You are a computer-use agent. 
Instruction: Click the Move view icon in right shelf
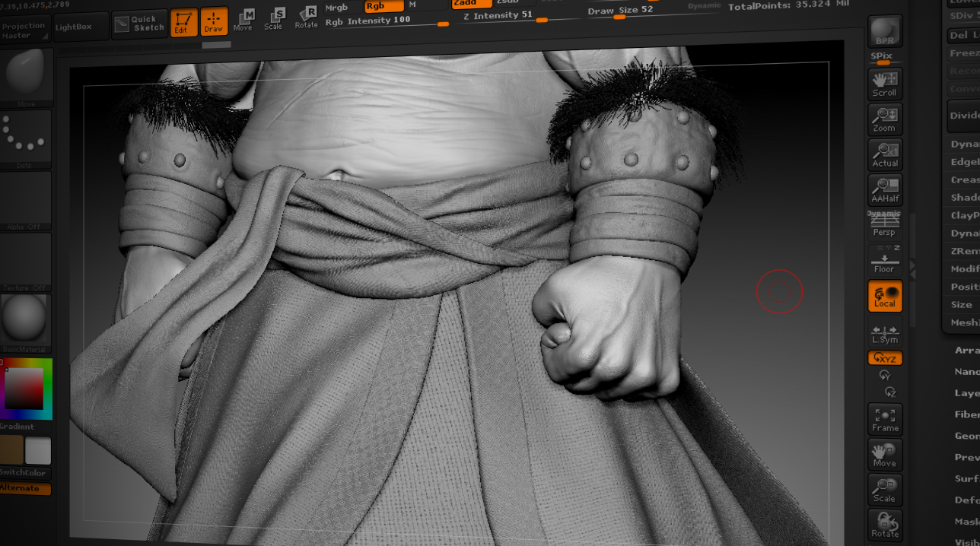click(x=885, y=454)
